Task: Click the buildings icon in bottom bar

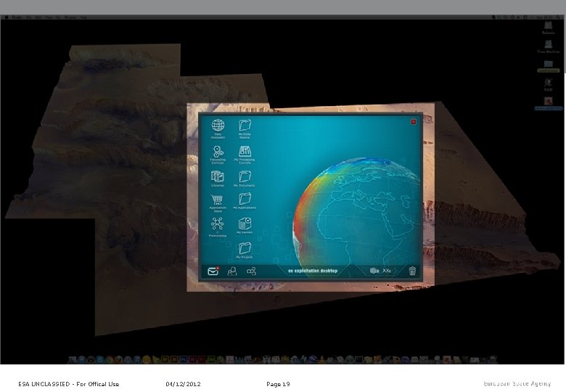Action: [x=374, y=270]
